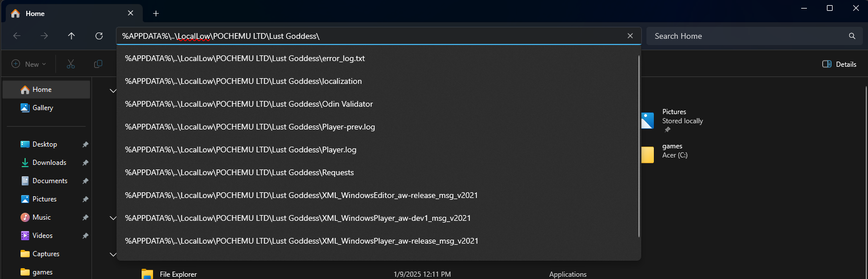Select the File Explorer recent item

click(x=178, y=274)
